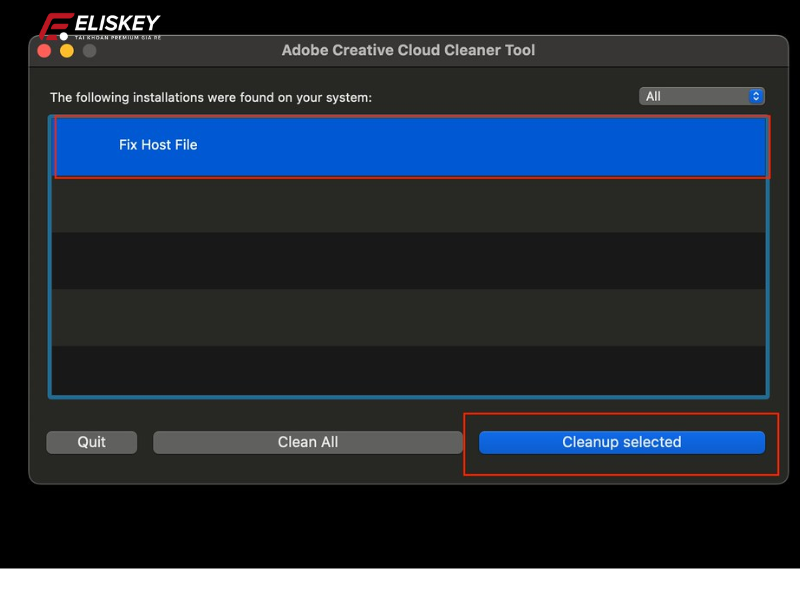Click the yellow minimize button
The height and width of the screenshot is (600, 800).
pos(66,50)
